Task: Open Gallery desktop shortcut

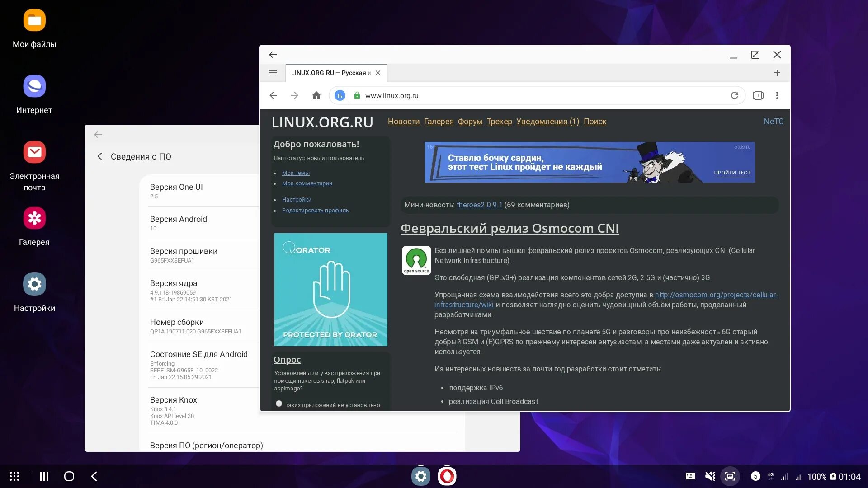Action: (x=34, y=226)
